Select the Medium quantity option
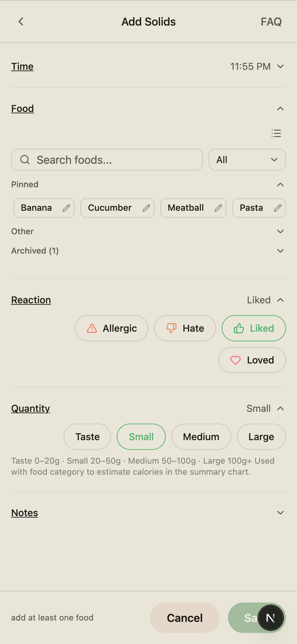 click(201, 436)
